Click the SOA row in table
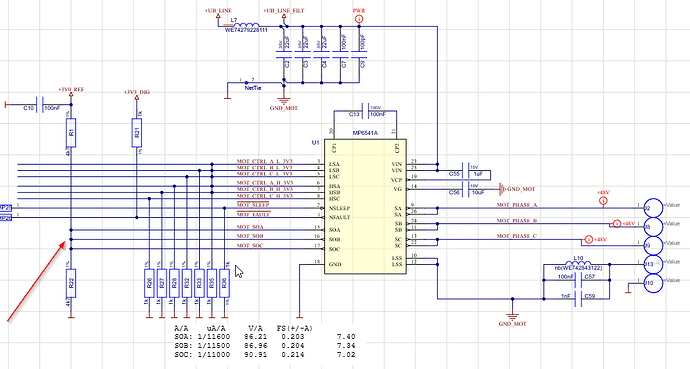690x369 pixels. click(264, 337)
